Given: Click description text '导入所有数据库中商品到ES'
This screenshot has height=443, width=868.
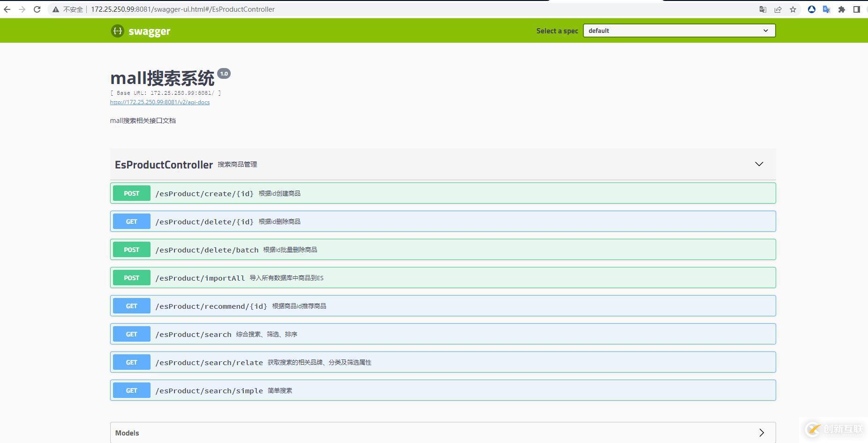Looking at the screenshot, I should click(x=287, y=278).
